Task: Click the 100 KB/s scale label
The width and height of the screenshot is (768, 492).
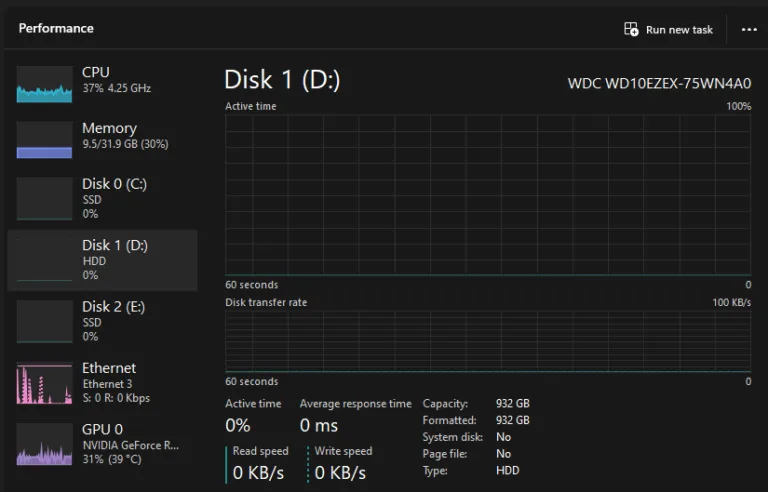Action: pyautogui.click(x=731, y=302)
